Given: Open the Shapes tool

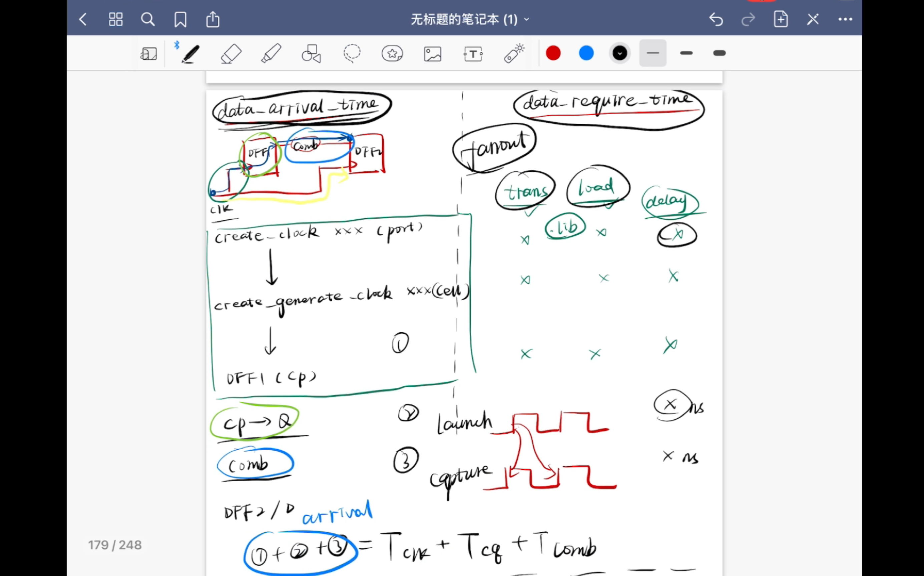Looking at the screenshot, I should point(311,54).
